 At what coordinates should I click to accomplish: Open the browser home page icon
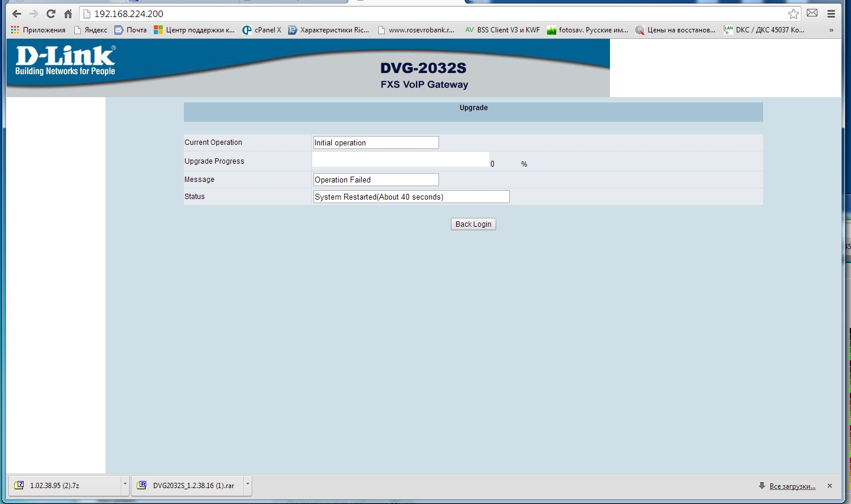68,14
